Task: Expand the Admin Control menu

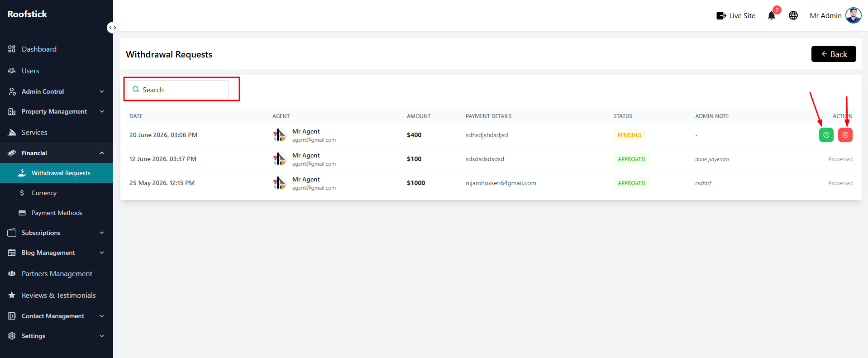Action: pyautogui.click(x=56, y=91)
